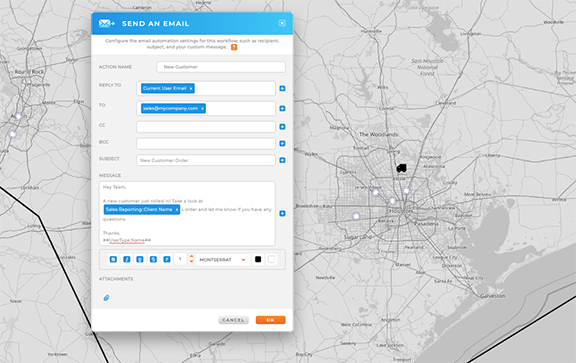The height and width of the screenshot is (363, 576).
Task: Remove the sales@mycompany.com recipient tag
Action: 202,108
